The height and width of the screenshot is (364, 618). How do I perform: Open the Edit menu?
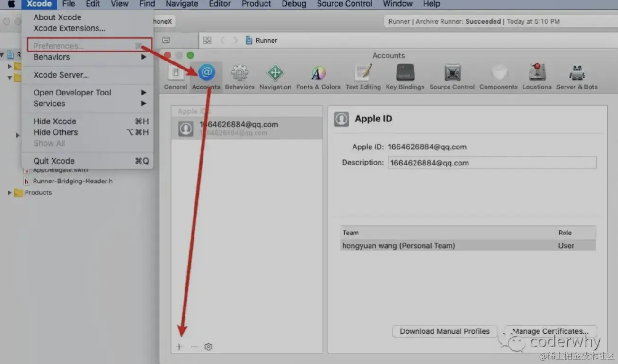93,4
